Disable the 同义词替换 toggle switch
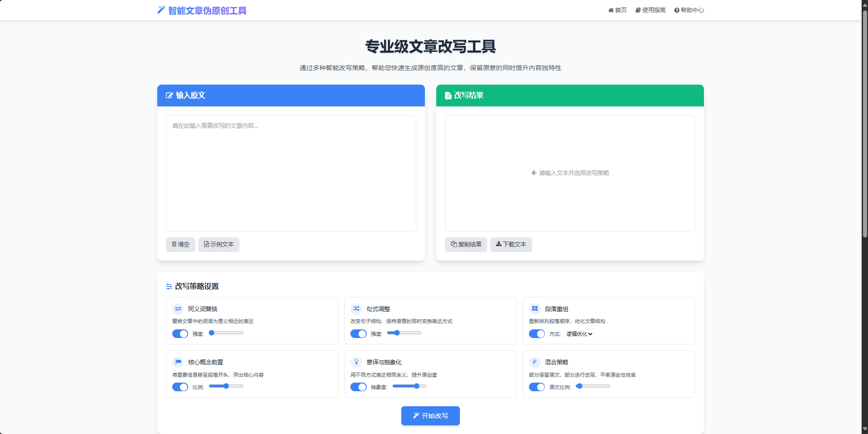 tap(180, 334)
